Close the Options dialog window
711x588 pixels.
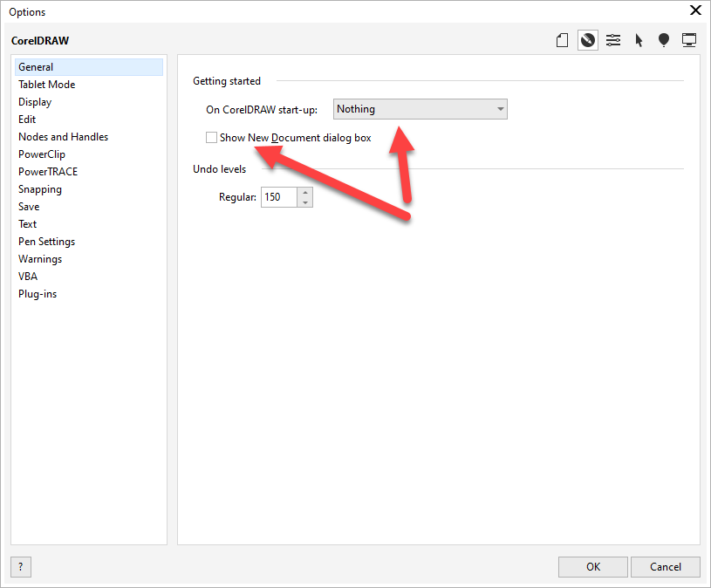point(695,10)
